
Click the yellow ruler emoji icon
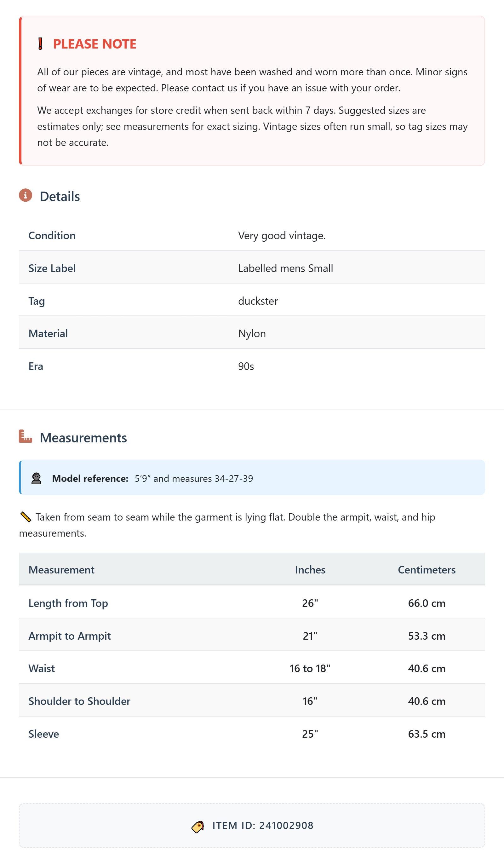pyautogui.click(x=26, y=517)
